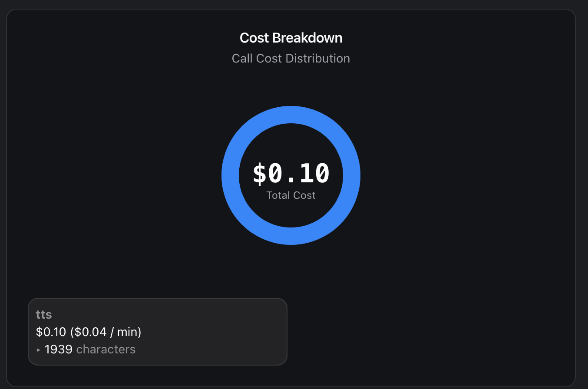Click the word Cost in the main title

[254, 38]
